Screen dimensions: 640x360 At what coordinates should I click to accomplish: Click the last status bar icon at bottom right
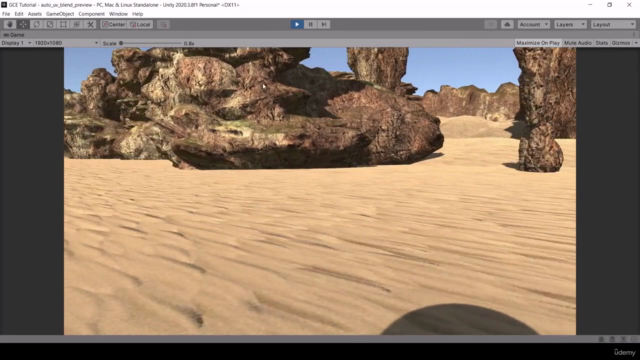(633, 339)
